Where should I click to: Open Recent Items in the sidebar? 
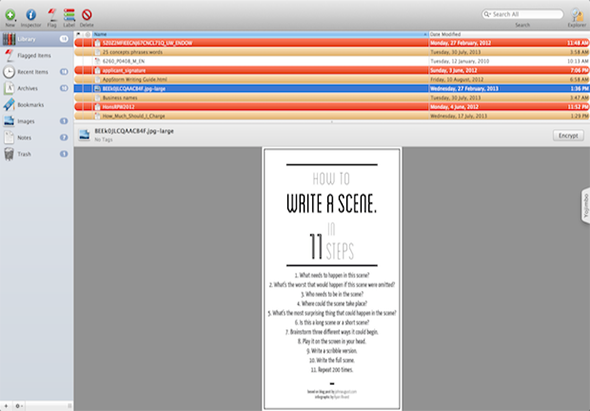click(x=36, y=72)
